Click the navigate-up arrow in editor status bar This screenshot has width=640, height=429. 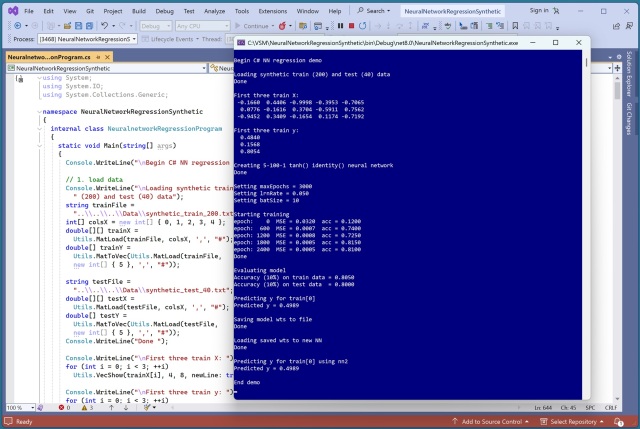point(111,407)
